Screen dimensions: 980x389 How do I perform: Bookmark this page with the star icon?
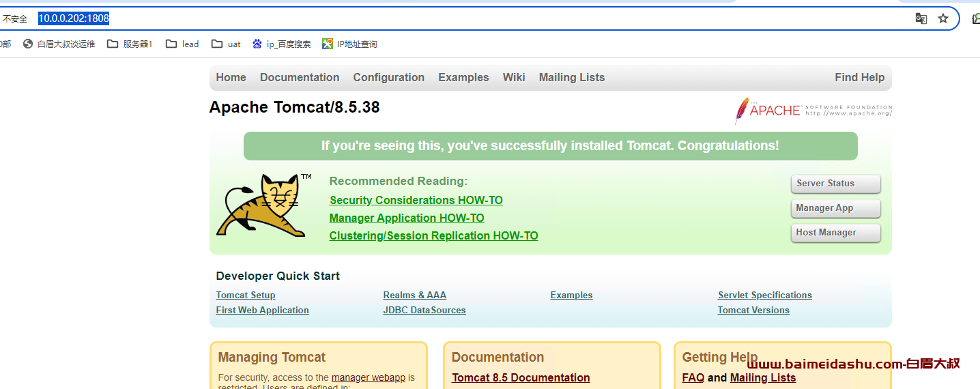click(943, 18)
